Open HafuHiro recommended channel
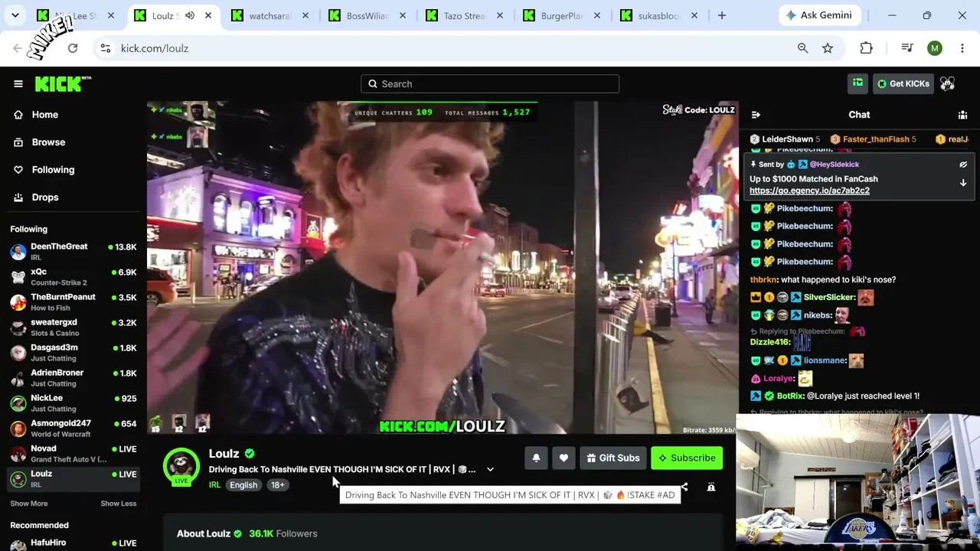980x551 pixels. pos(73,545)
